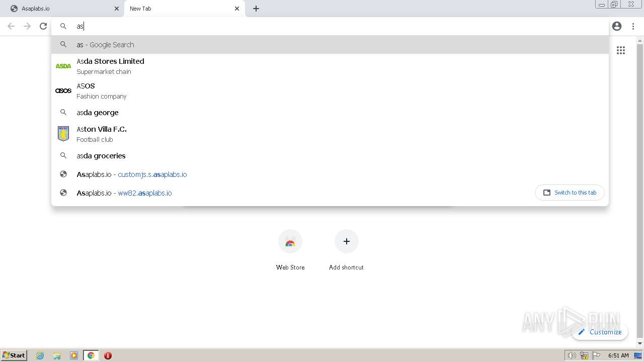The image size is (644, 362).
Task: Open the volume speaker tray icon
Action: [572, 355]
